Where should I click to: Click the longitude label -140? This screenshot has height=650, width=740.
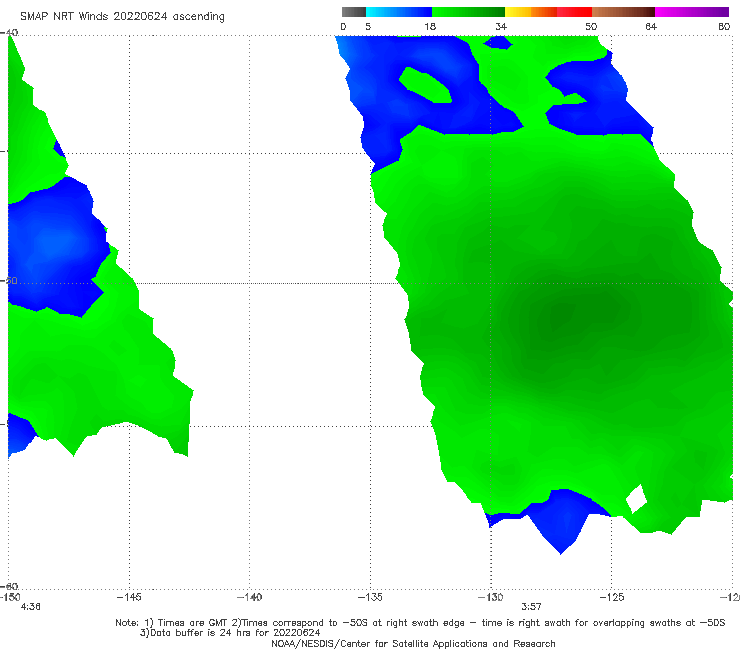pos(249,597)
